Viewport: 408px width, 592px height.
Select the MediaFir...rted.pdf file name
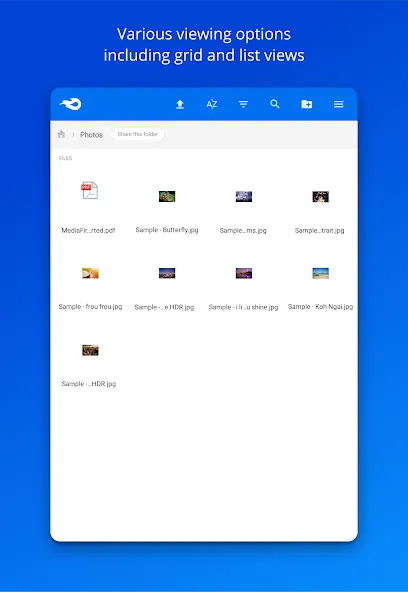[x=88, y=230]
